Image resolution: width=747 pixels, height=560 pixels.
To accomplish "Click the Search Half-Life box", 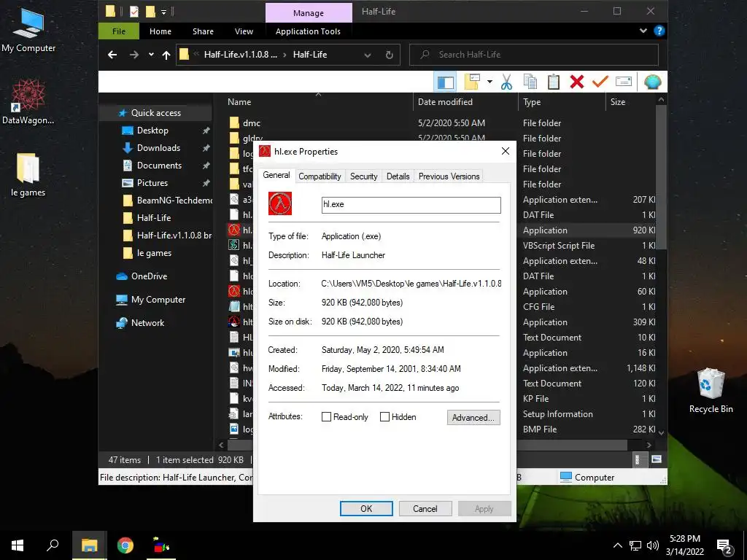I will (x=533, y=55).
